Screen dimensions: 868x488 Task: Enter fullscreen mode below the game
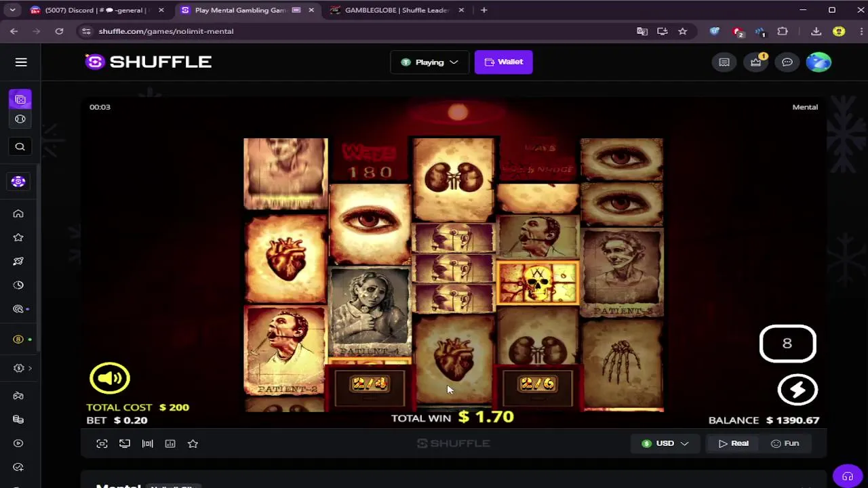tap(102, 443)
